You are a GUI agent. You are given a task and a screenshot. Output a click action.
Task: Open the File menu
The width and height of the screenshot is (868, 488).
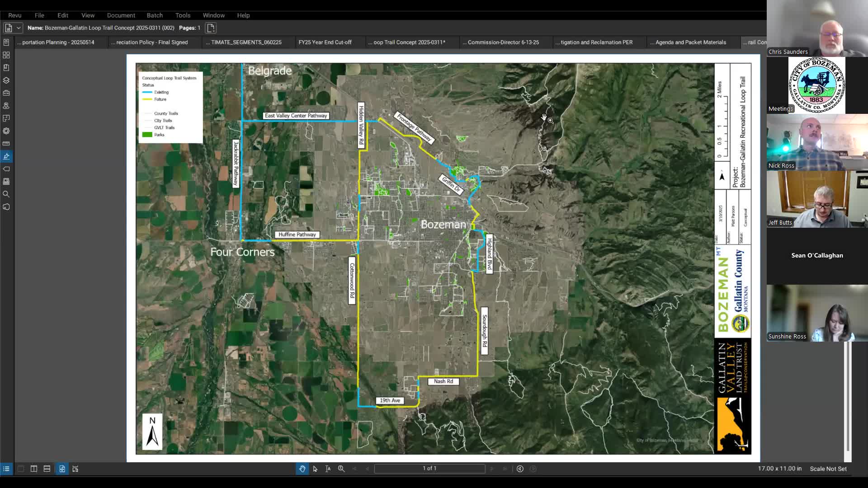click(39, 15)
